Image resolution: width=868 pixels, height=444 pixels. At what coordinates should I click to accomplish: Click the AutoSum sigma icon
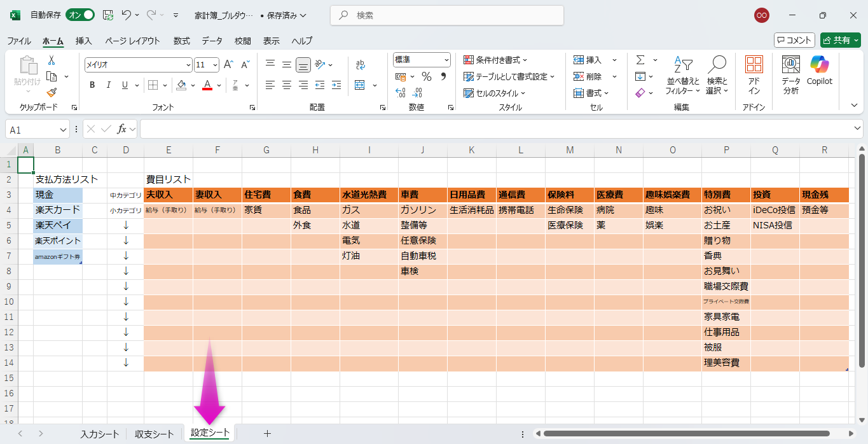coord(640,60)
